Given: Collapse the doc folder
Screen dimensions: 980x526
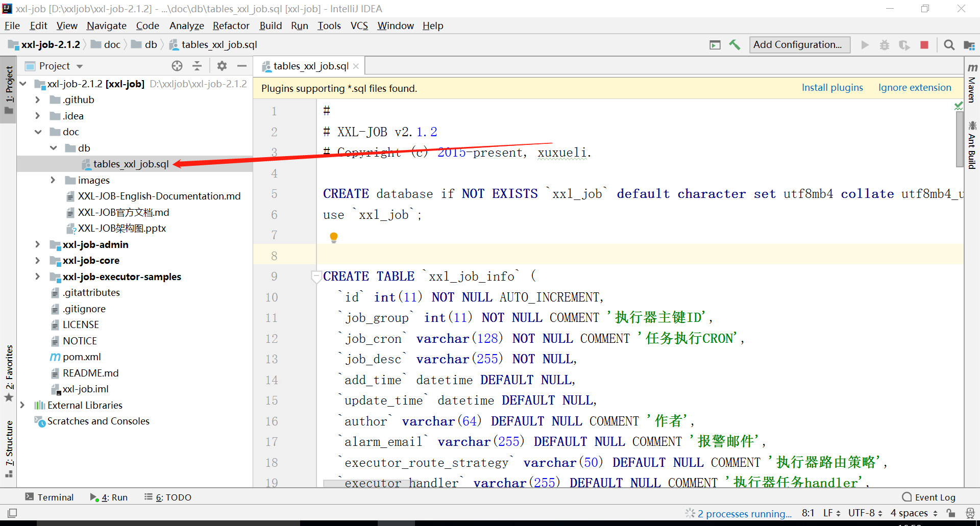Looking at the screenshot, I should click(x=38, y=132).
